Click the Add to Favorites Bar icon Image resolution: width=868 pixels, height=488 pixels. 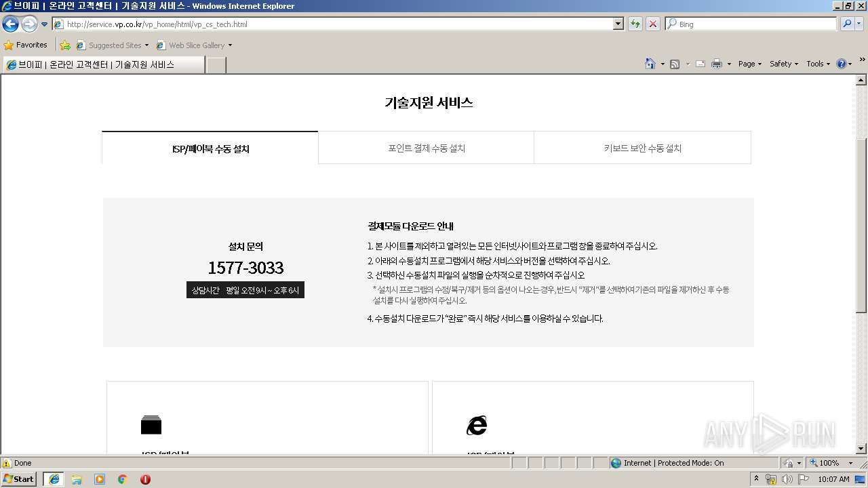[x=65, y=45]
